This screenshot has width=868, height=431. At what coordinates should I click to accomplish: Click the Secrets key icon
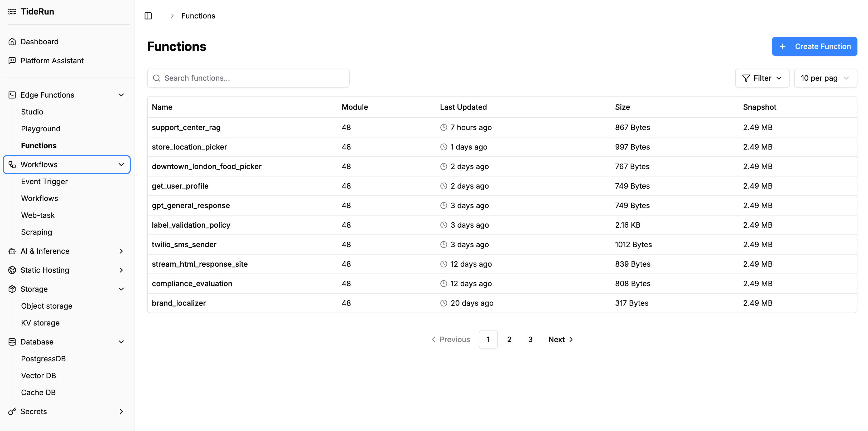pos(12,411)
